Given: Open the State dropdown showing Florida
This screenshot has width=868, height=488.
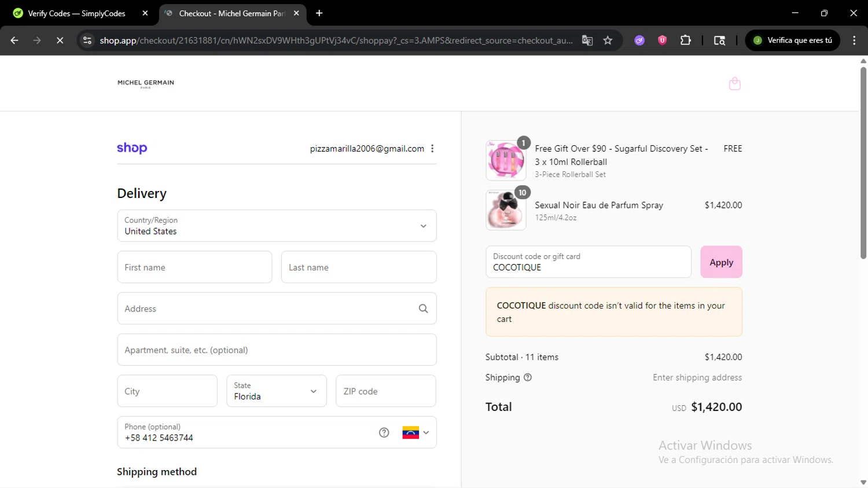Looking at the screenshot, I should 277,391.
